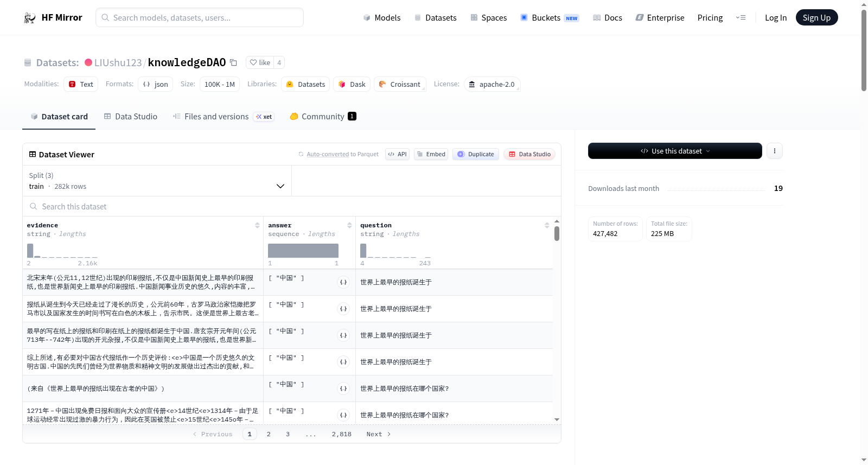Click Previous page button
868x465 pixels.
213,434
